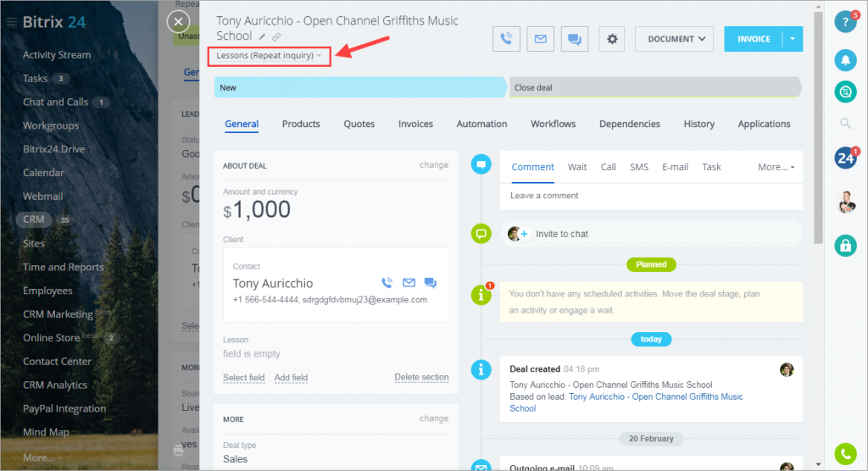Open the gear settings button in deal header

point(612,39)
